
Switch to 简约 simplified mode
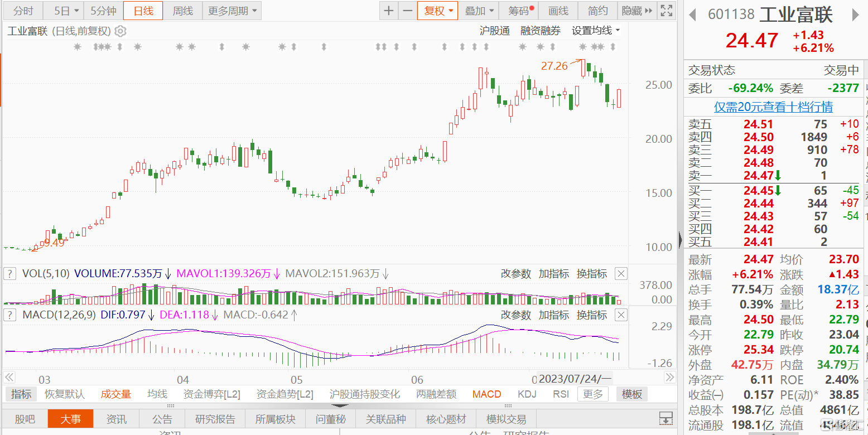597,11
